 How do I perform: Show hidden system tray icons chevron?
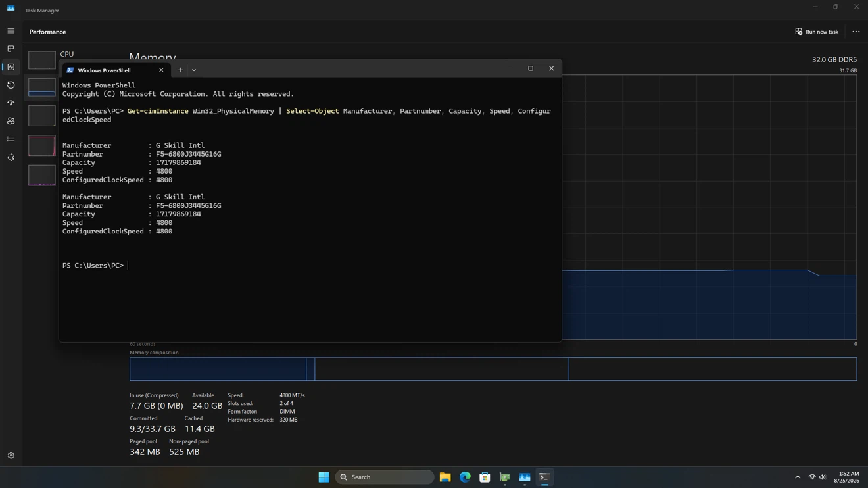[798, 477]
